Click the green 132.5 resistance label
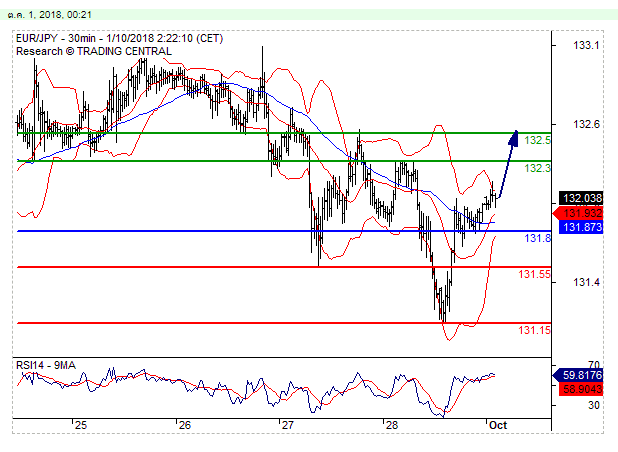This screenshot has height=452, width=618. click(537, 140)
